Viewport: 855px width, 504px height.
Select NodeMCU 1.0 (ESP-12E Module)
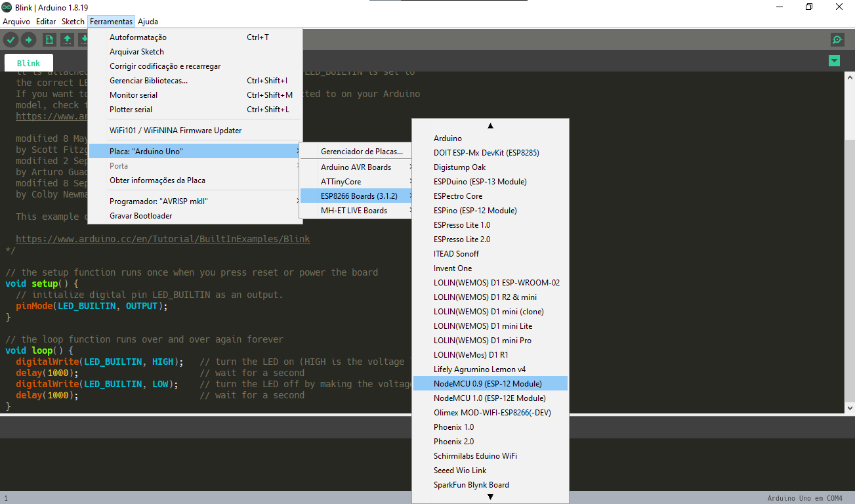pyautogui.click(x=490, y=398)
